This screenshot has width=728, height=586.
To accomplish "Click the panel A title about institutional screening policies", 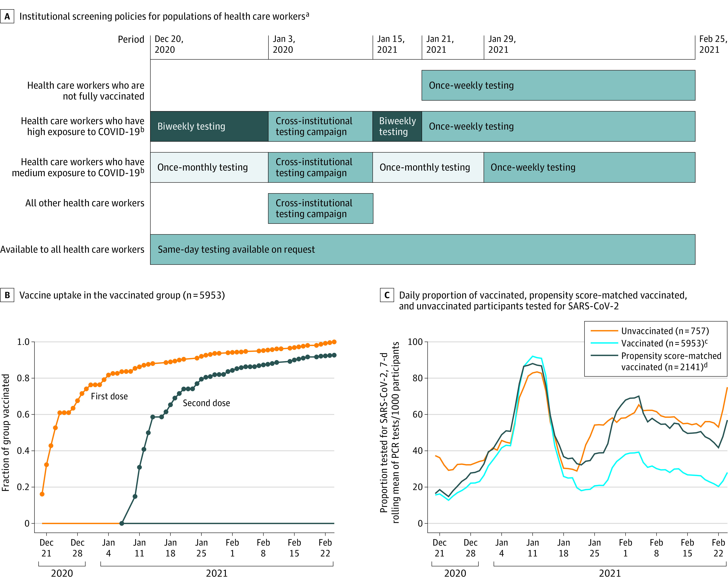I will click(164, 16).
